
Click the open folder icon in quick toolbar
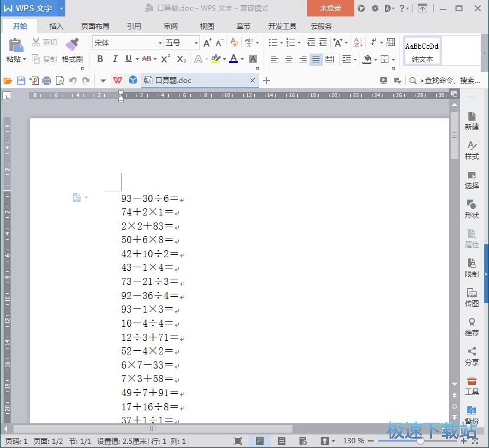8,81
